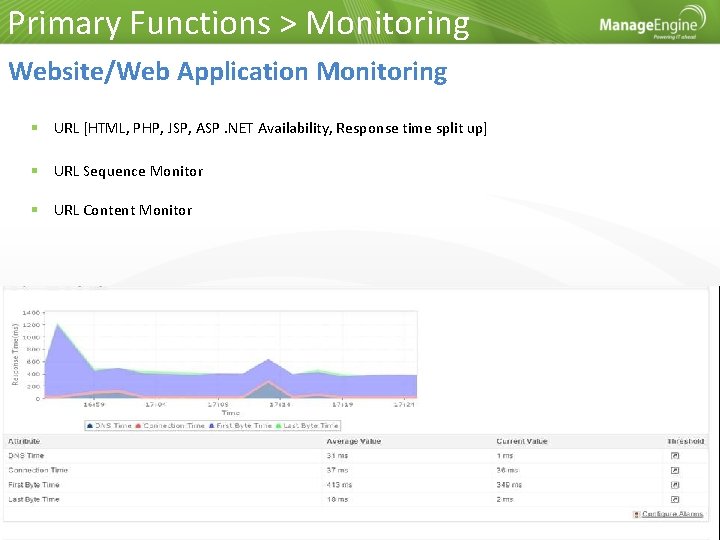Click the ManageEngine logo
The width and height of the screenshot is (720, 540).
pyautogui.click(x=652, y=23)
